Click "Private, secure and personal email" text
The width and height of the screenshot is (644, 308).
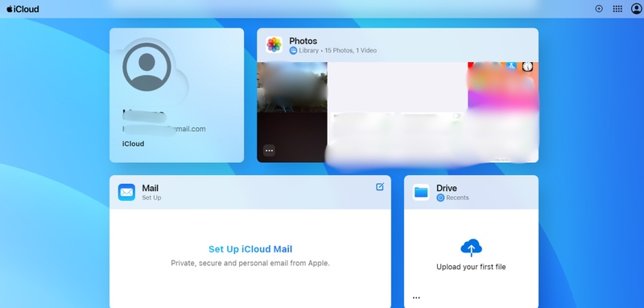[250, 263]
